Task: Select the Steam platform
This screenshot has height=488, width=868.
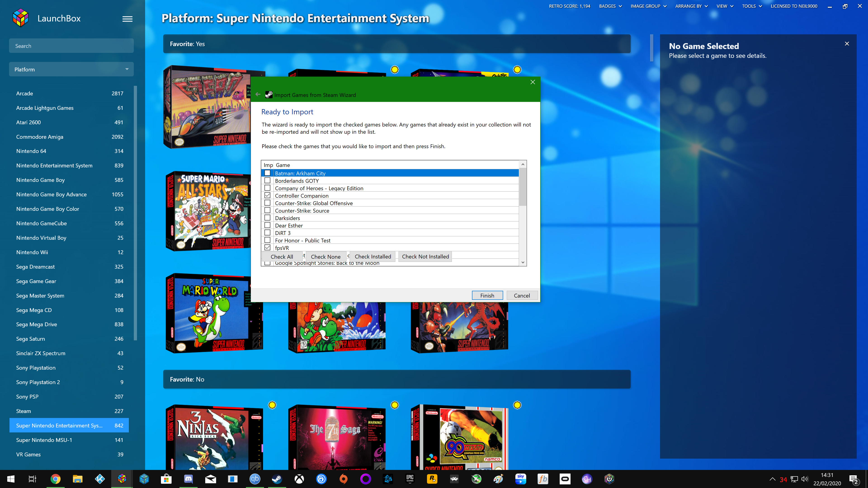Action: point(69,411)
